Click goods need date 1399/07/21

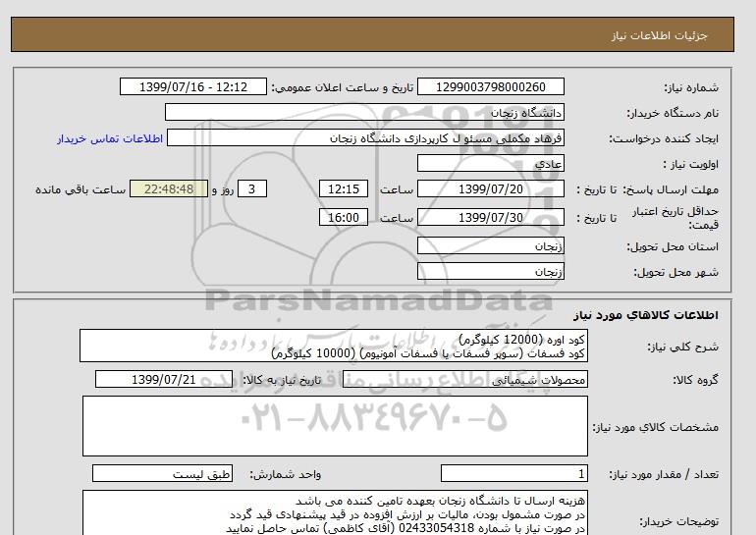tap(164, 379)
